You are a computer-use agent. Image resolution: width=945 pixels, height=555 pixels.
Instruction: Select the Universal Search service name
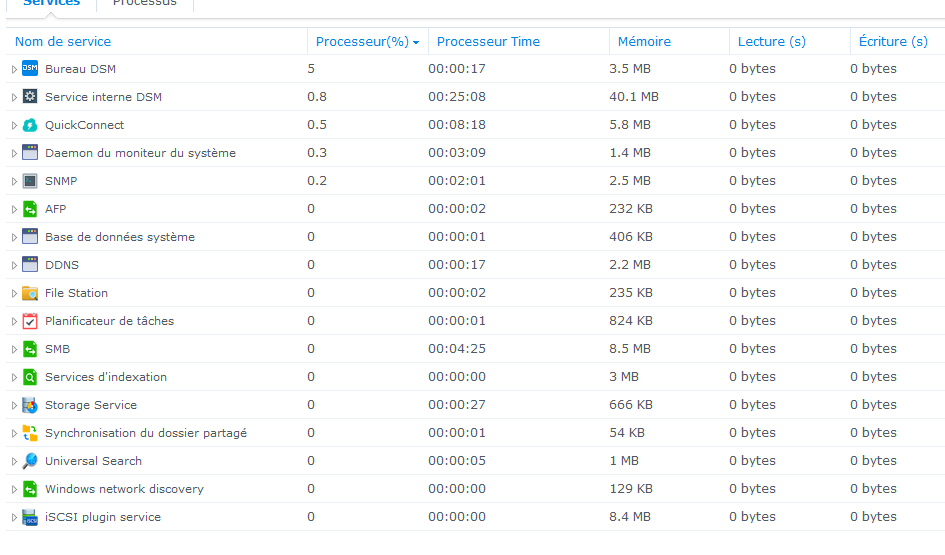[x=93, y=461]
